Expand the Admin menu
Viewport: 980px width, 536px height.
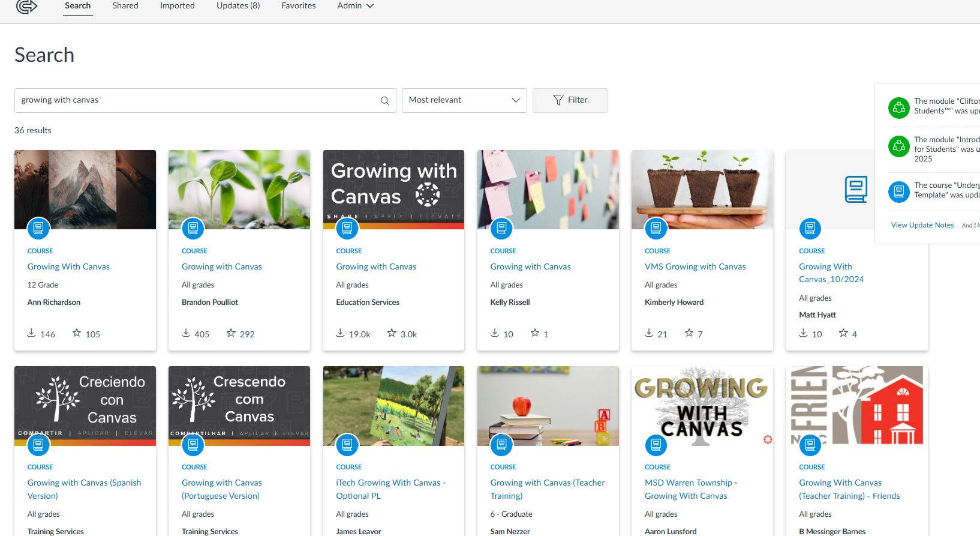pyautogui.click(x=355, y=6)
